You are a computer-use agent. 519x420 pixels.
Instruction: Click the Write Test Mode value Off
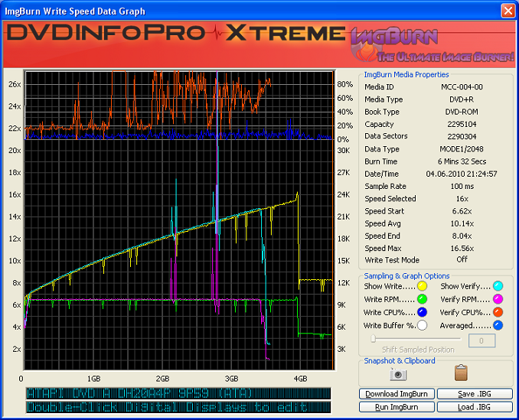[x=462, y=259]
